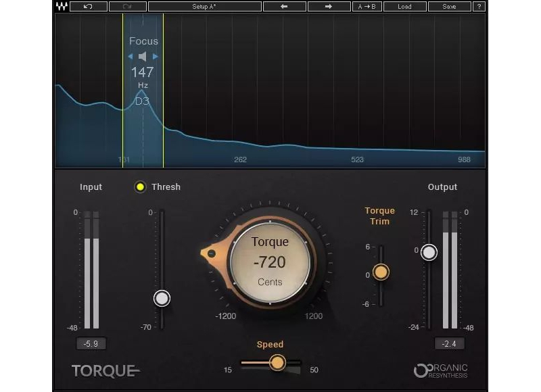Image resolution: width=541 pixels, height=392 pixels.
Task: Click the D3 note label
Action: [x=142, y=101]
